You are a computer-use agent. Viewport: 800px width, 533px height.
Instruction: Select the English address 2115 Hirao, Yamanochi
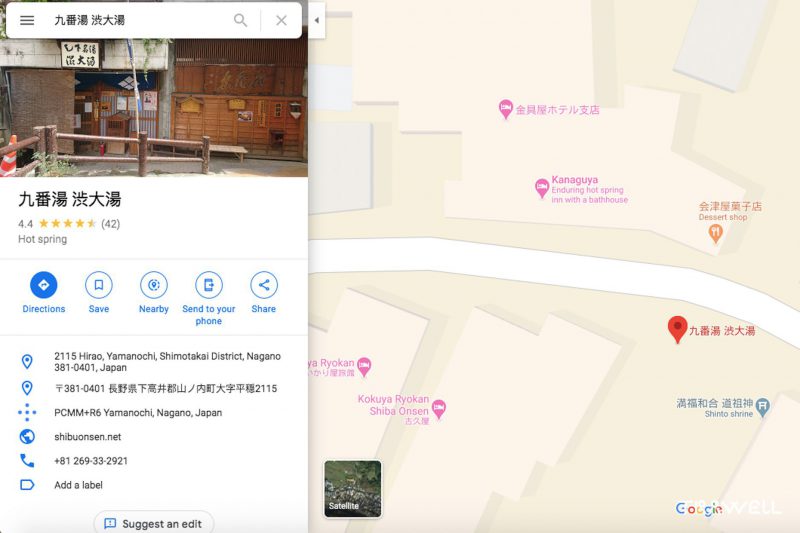click(x=167, y=362)
